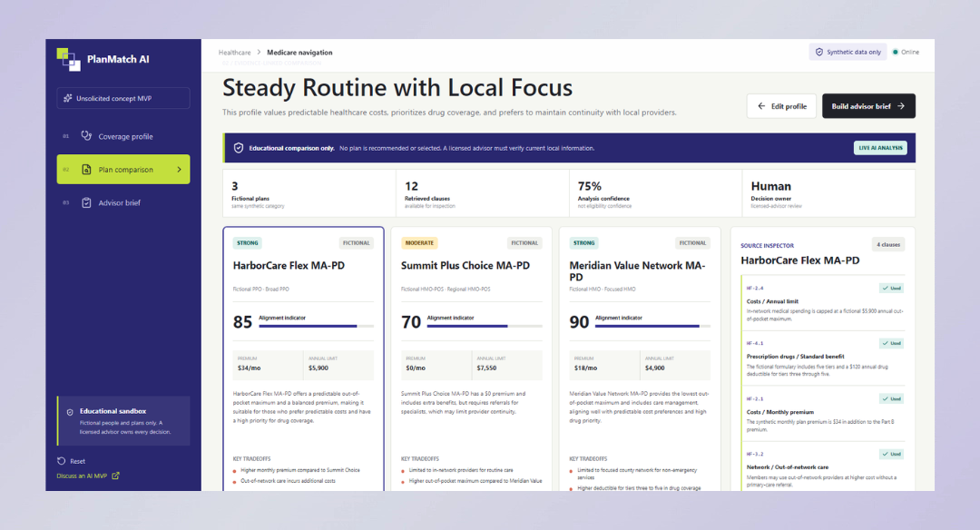Click the clipboard icon for Advisor brief

86,202
